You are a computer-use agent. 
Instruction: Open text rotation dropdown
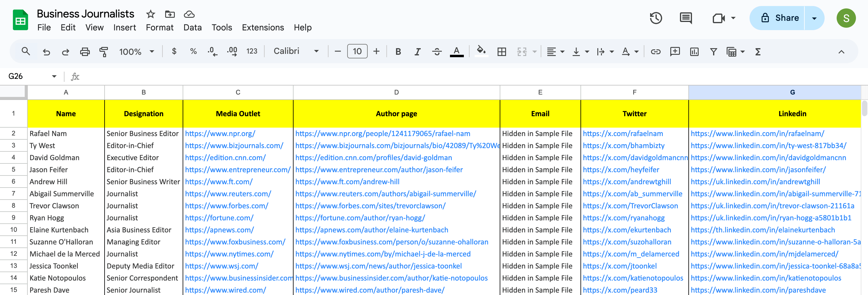[630, 51]
